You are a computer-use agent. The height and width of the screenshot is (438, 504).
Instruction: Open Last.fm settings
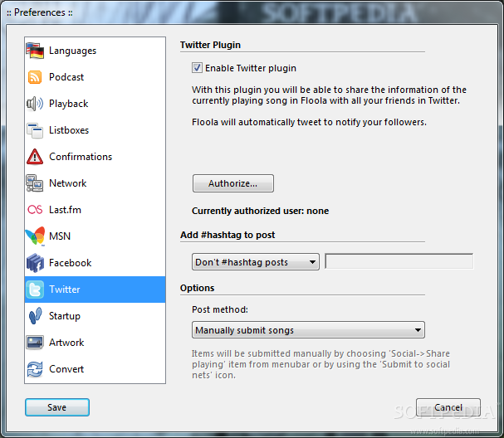pyautogui.click(x=95, y=210)
